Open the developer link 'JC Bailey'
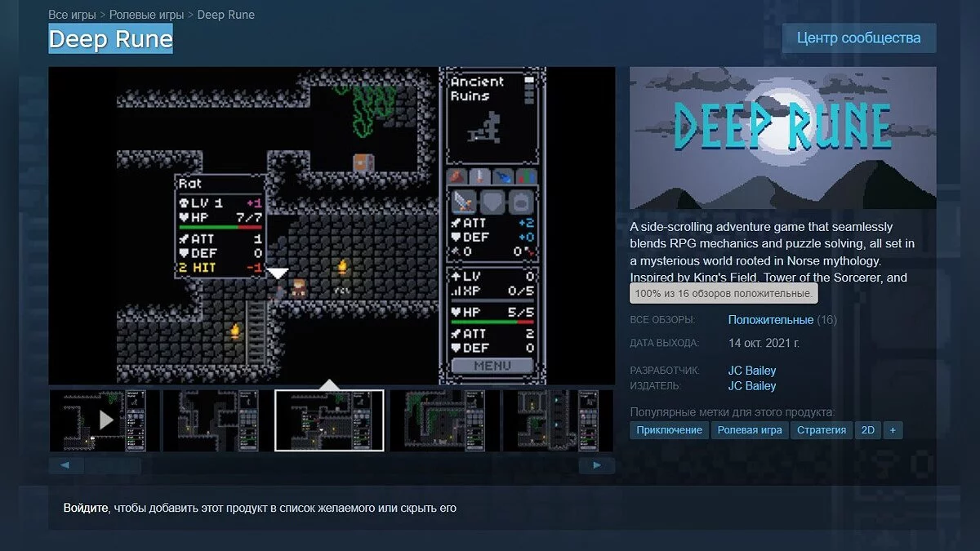980x551 pixels. click(x=752, y=371)
